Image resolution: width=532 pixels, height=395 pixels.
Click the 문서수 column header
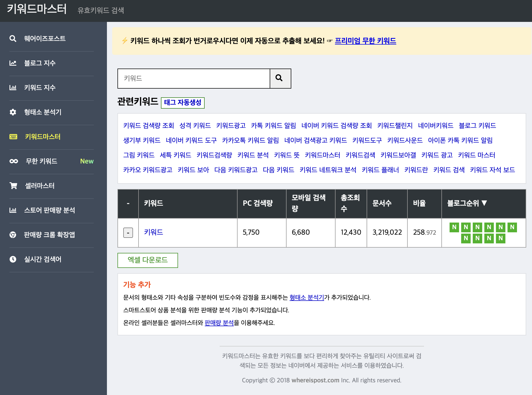[x=382, y=203]
